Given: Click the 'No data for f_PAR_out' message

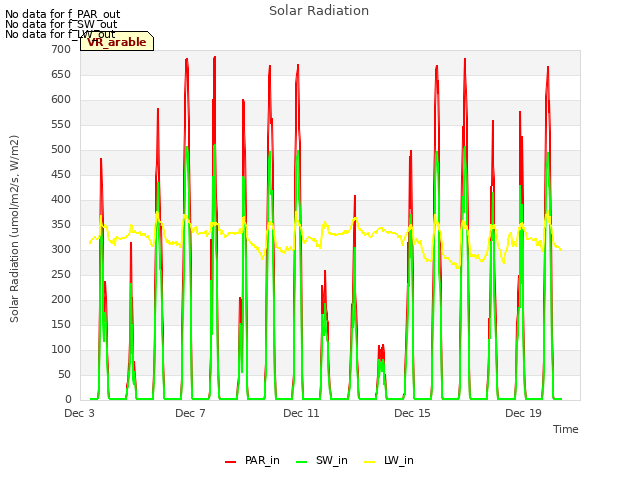Looking at the screenshot, I should coord(62,14).
